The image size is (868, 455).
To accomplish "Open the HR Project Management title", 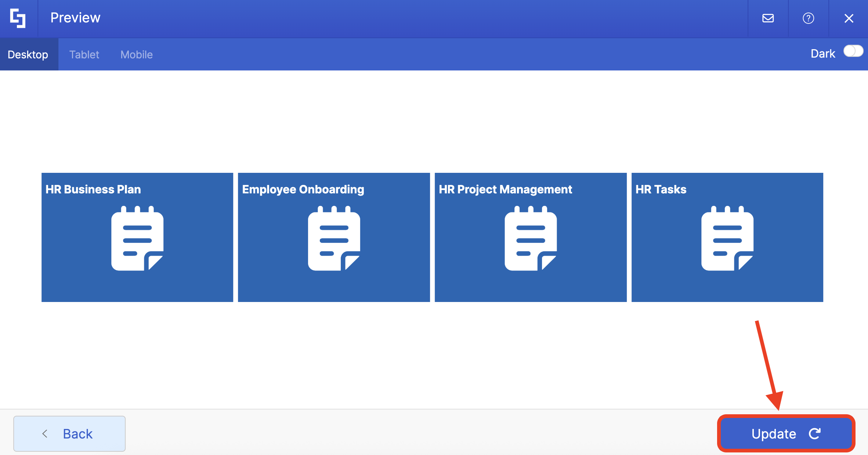I will coord(505,189).
